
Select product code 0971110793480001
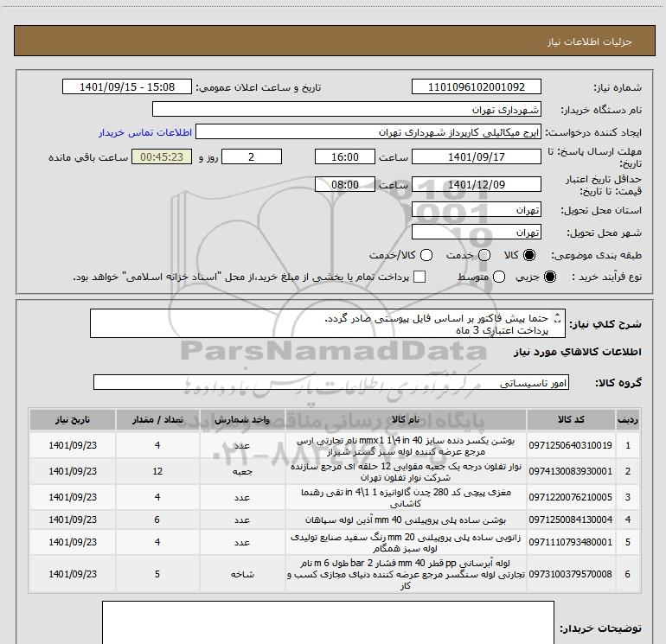click(571, 542)
